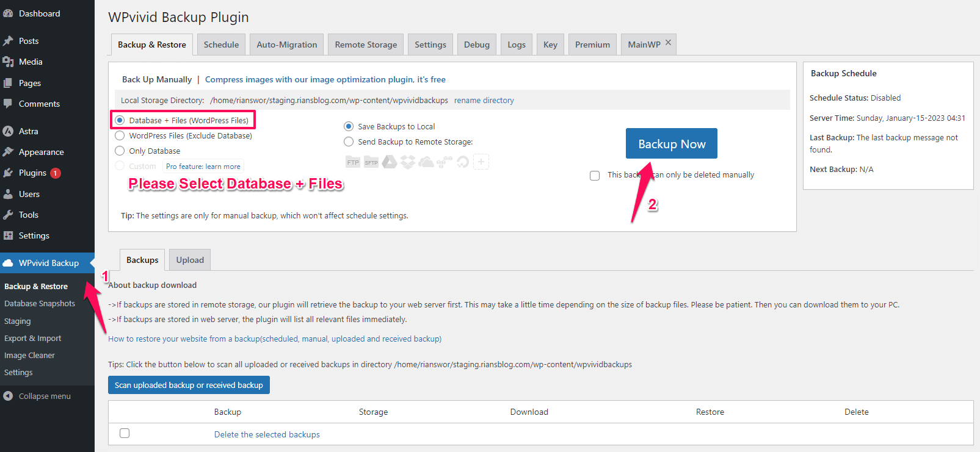Open Pro feature: learn more link

203,167
